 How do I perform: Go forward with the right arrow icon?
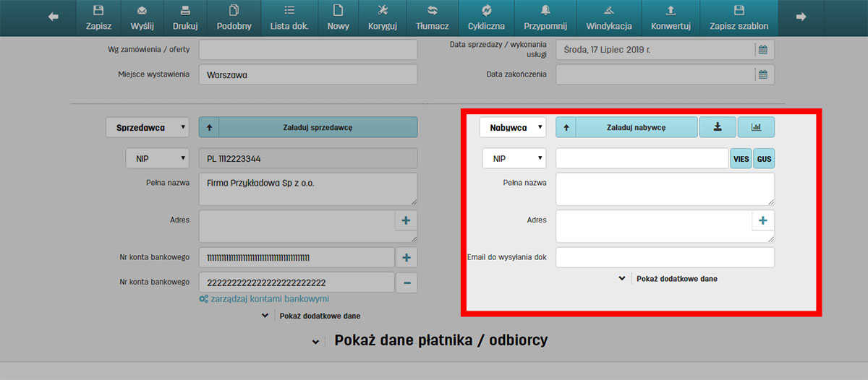pyautogui.click(x=801, y=17)
